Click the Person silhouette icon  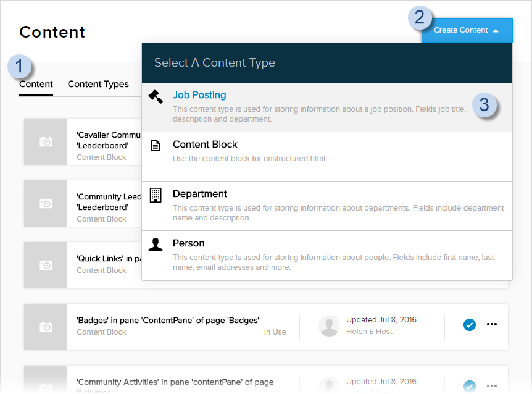click(x=156, y=244)
